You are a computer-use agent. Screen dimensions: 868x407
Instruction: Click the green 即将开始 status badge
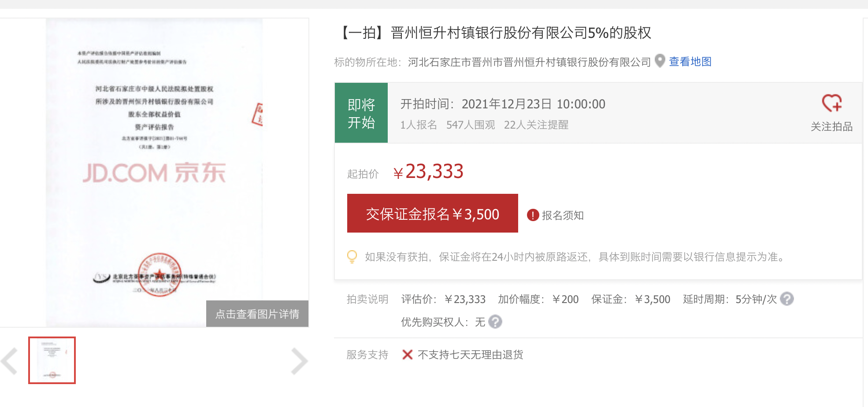tap(361, 113)
